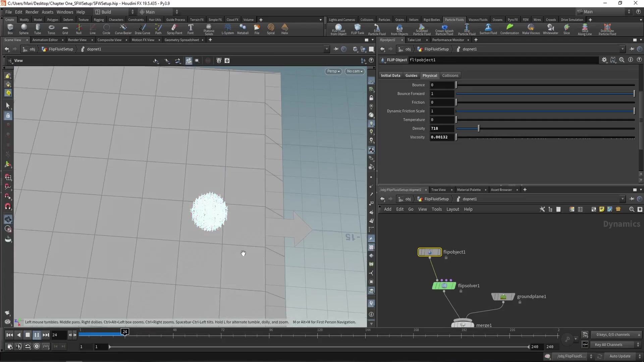This screenshot has width=644, height=362.
Task: Click the groundplane1 node
Action: click(503, 297)
